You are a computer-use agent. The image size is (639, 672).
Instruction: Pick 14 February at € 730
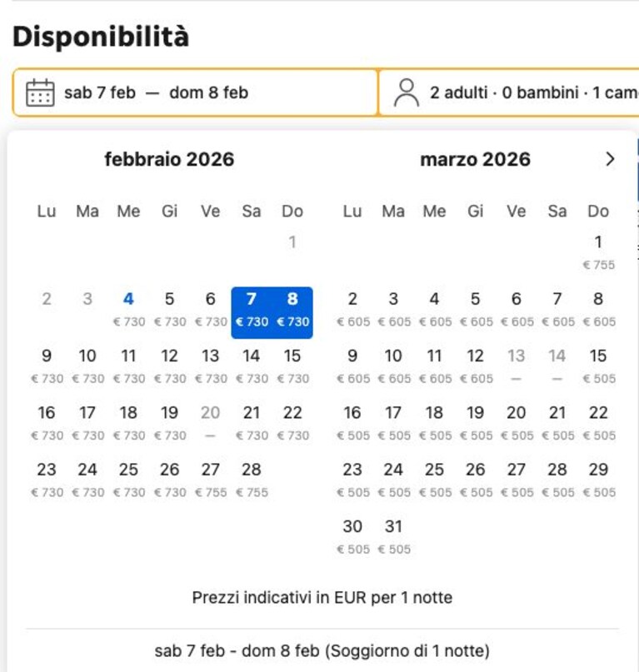coord(252,366)
